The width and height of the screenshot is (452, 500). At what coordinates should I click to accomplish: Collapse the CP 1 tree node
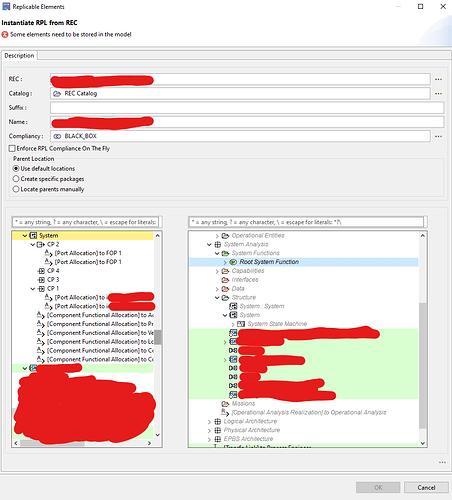[x=33, y=289]
